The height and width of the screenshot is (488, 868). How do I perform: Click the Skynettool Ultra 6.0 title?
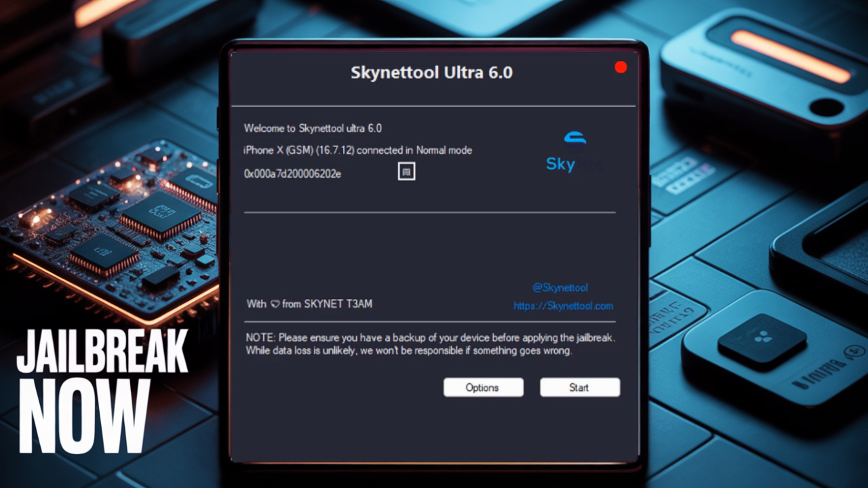tap(431, 73)
